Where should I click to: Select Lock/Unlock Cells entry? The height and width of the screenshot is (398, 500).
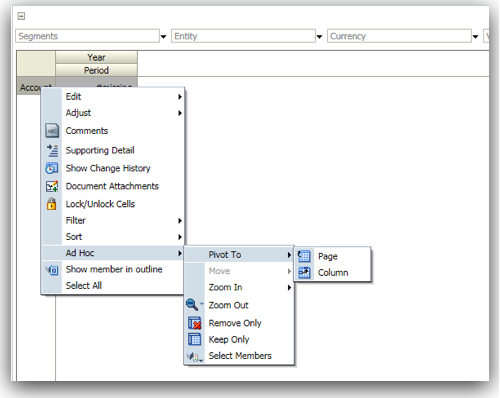click(x=113, y=204)
